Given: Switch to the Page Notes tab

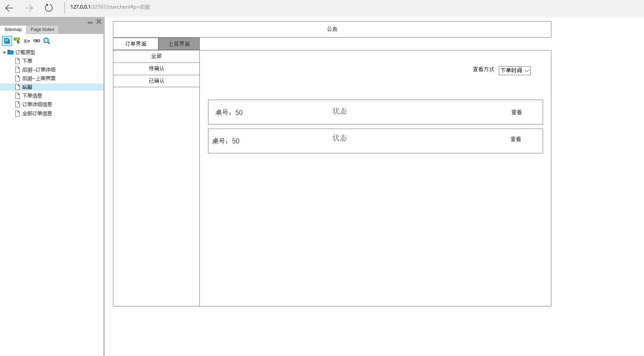Looking at the screenshot, I should click(x=43, y=29).
